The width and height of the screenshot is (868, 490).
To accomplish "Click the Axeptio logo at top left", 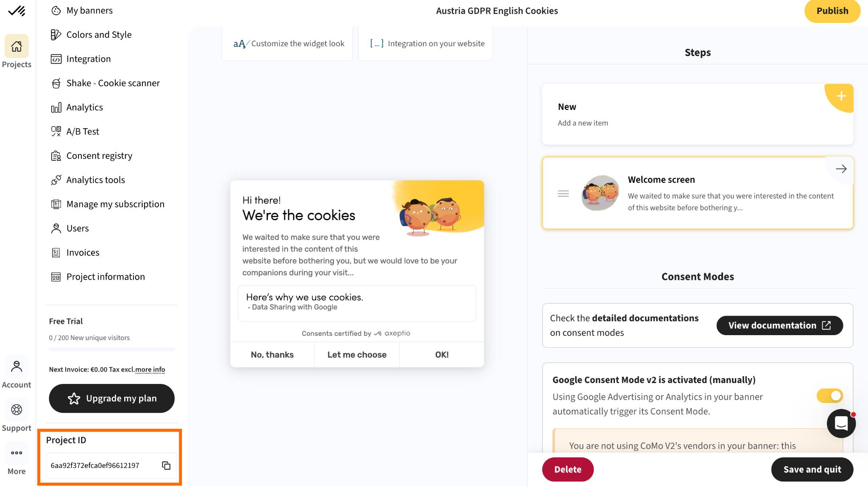I will pyautogui.click(x=17, y=11).
